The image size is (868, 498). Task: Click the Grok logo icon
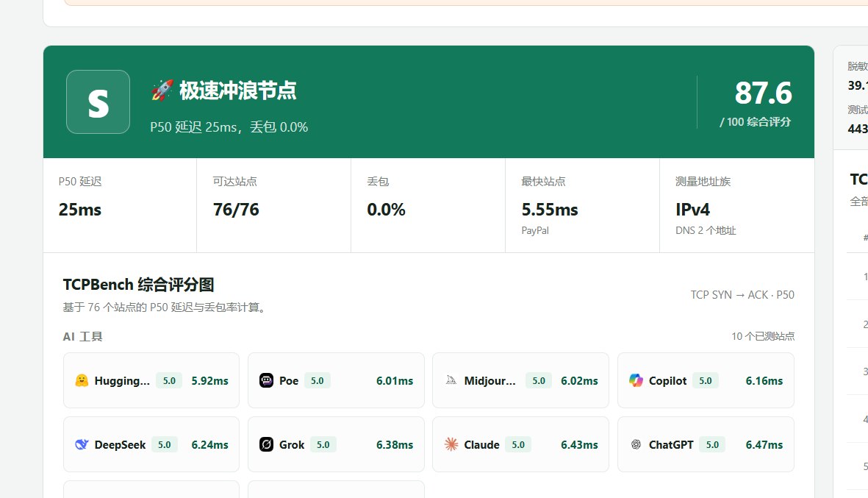[266, 444]
